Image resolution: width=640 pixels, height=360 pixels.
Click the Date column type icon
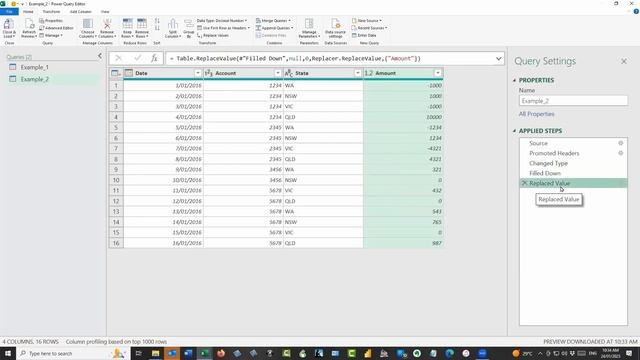(129, 73)
